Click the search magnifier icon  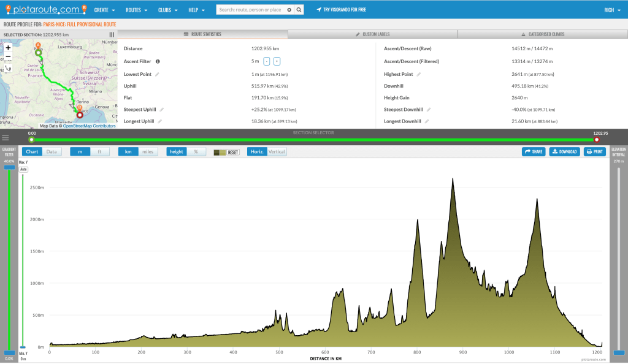[299, 10]
